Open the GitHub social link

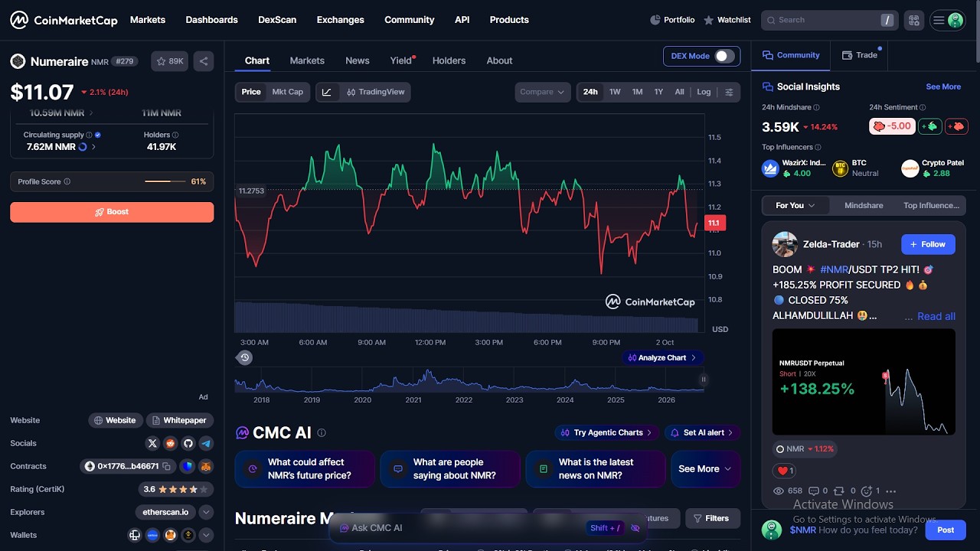[188, 443]
